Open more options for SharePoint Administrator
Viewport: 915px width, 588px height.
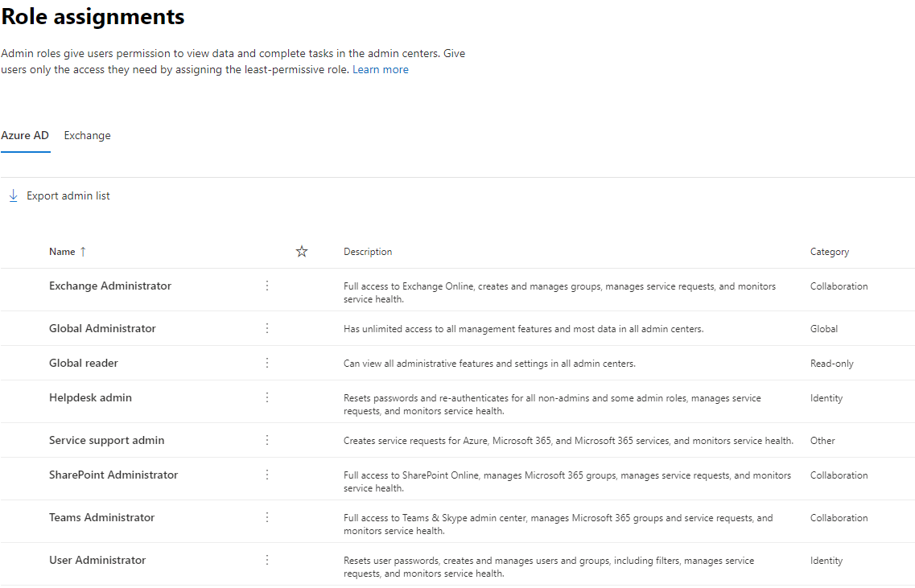pyautogui.click(x=267, y=475)
